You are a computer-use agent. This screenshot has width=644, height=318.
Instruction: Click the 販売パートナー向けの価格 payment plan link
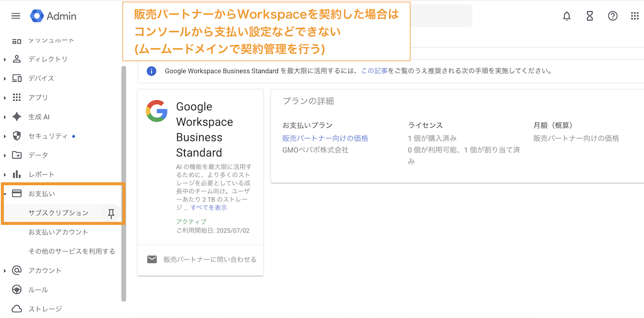[x=325, y=138]
